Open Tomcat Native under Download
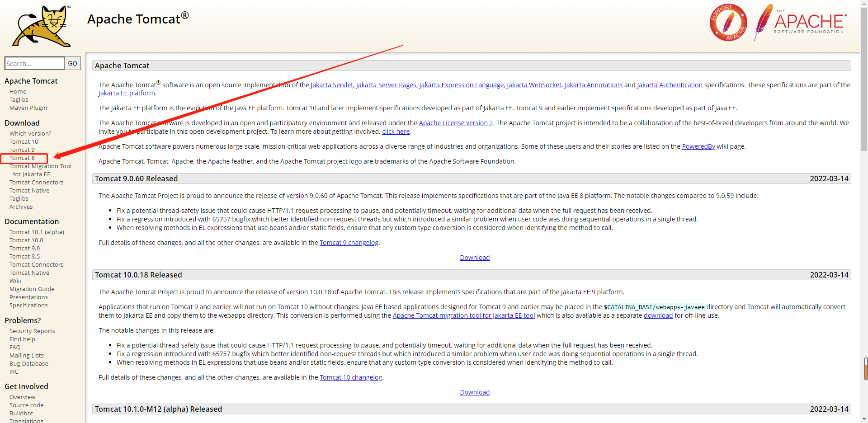The width and height of the screenshot is (868, 423). pyautogui.click(x=29, y=190)
